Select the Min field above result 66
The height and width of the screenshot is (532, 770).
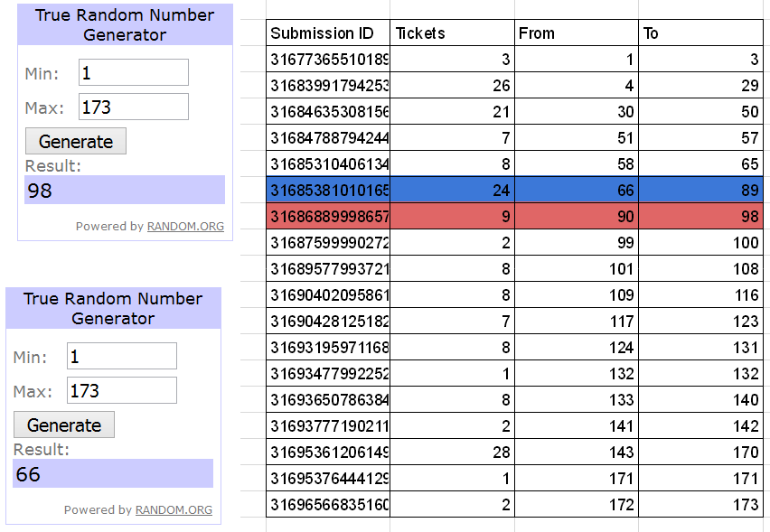tap(122, 356)
